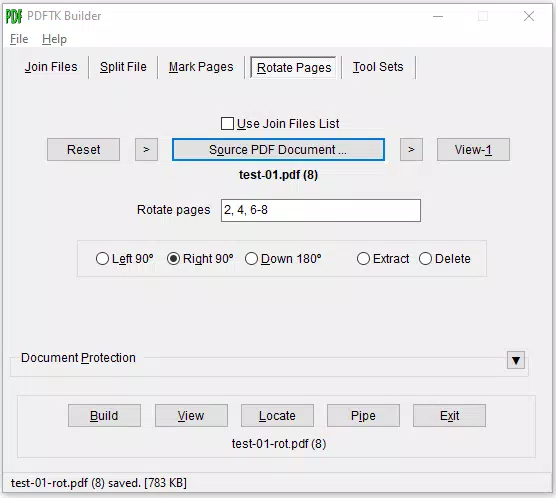Choose a Source PDF Document
Image resolution: width=556 pixels, height=498 pixels.
coord(278,150)
